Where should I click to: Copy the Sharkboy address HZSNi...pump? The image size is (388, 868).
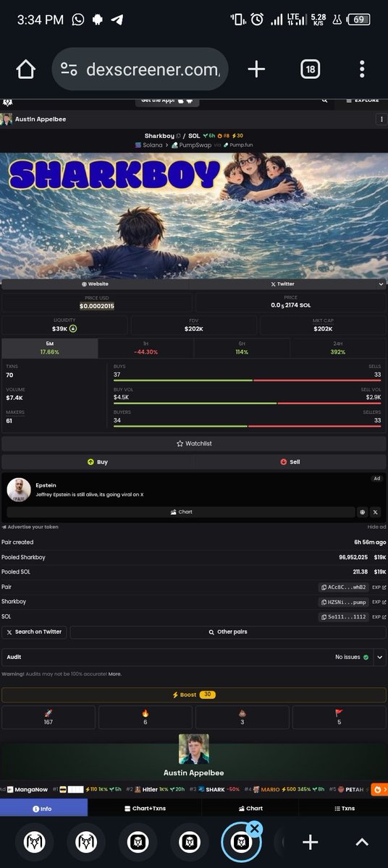coord(345,602)
